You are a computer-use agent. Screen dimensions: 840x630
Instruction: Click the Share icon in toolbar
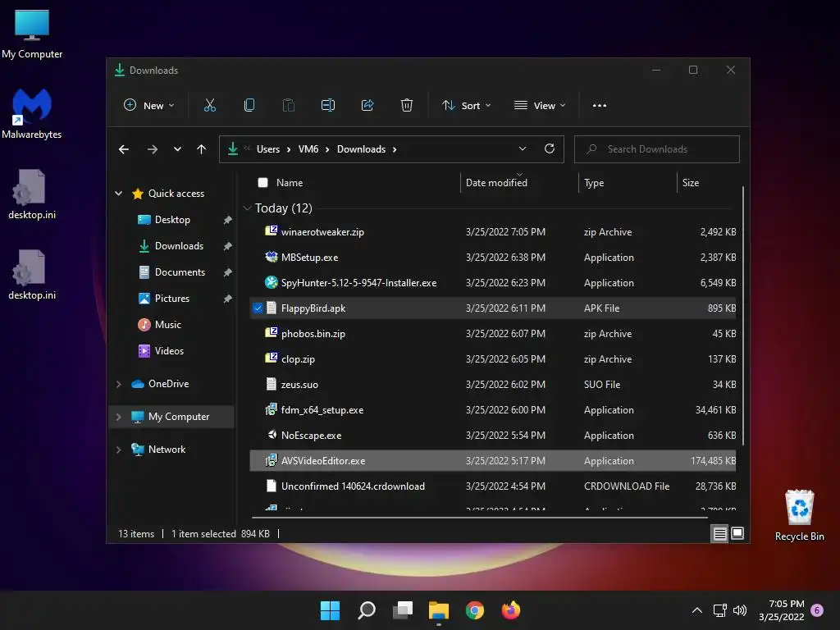pos(367,105)
